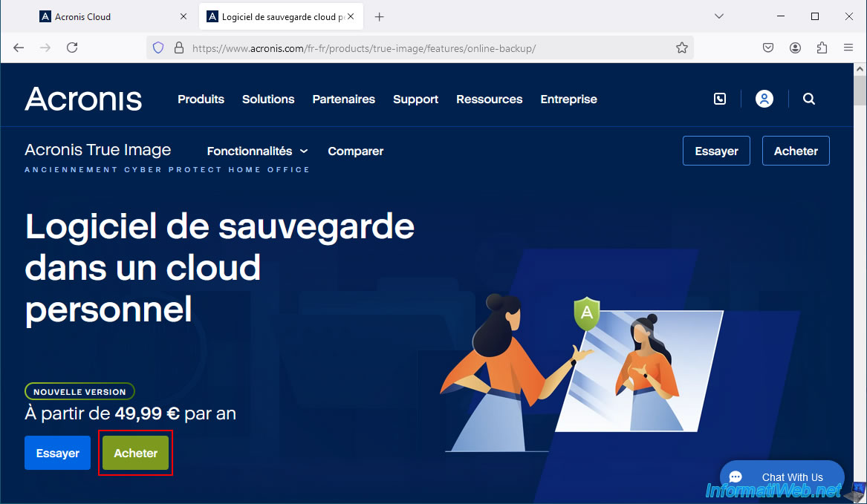Click the tracking protection shield icon

click(x=158, y=48)
